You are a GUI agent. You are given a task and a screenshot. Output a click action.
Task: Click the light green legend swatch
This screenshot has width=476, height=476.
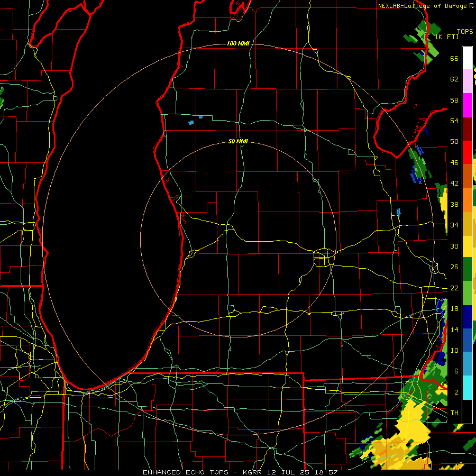click(467, 293)
